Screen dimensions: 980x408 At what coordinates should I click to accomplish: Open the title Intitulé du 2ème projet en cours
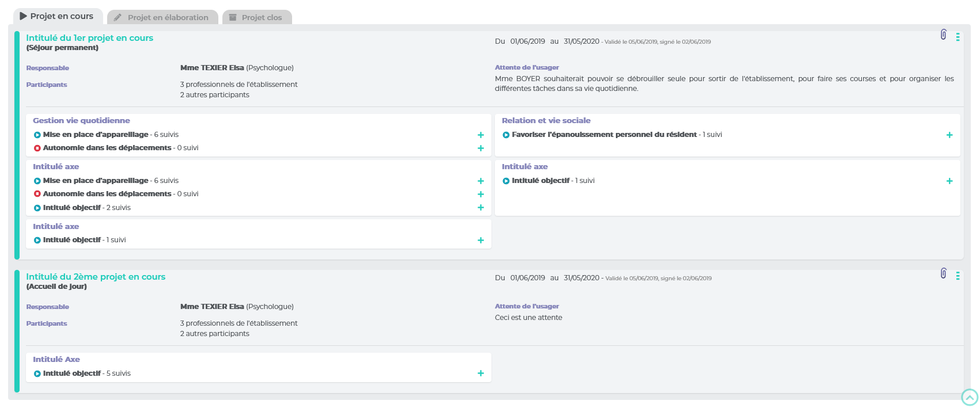click(x=96, y=277)
